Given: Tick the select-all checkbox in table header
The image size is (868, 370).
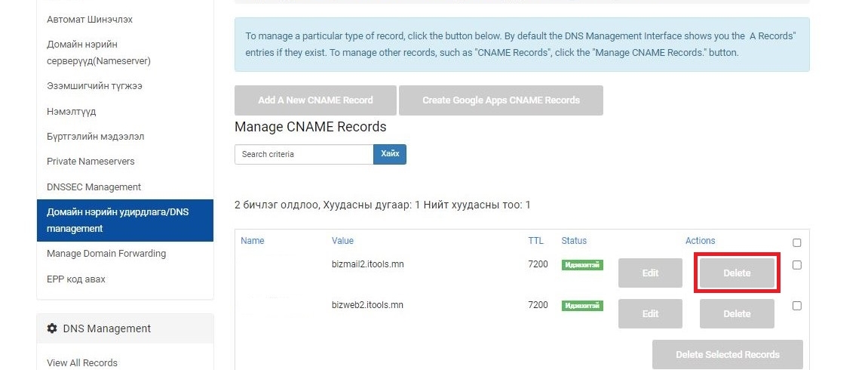Looking at the screenshot, I should 796,242.
